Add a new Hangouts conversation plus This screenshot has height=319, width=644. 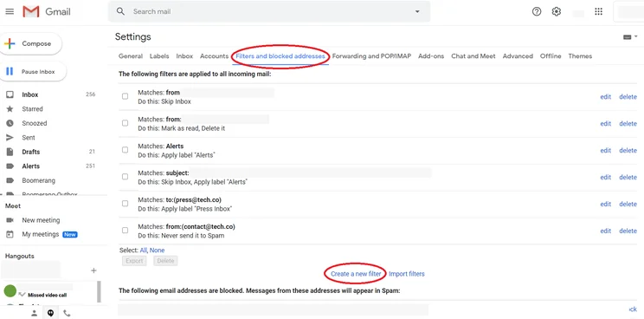coord(93,270)
